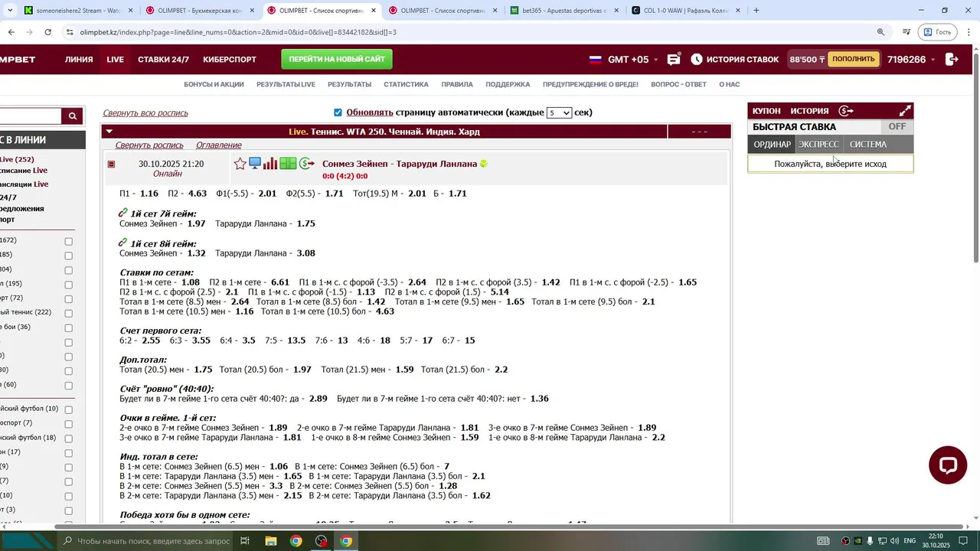Check the sidebar checkbox in the (1672) row
The height and width of the screenshot is (551, 980).
coord(68,241)
